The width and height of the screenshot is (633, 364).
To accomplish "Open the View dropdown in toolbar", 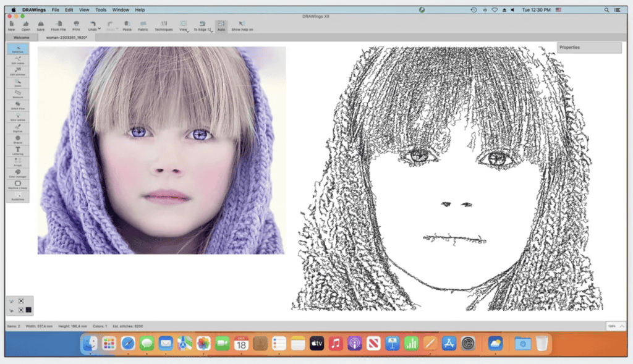I will pyautogui.click(x=184, y=27).
